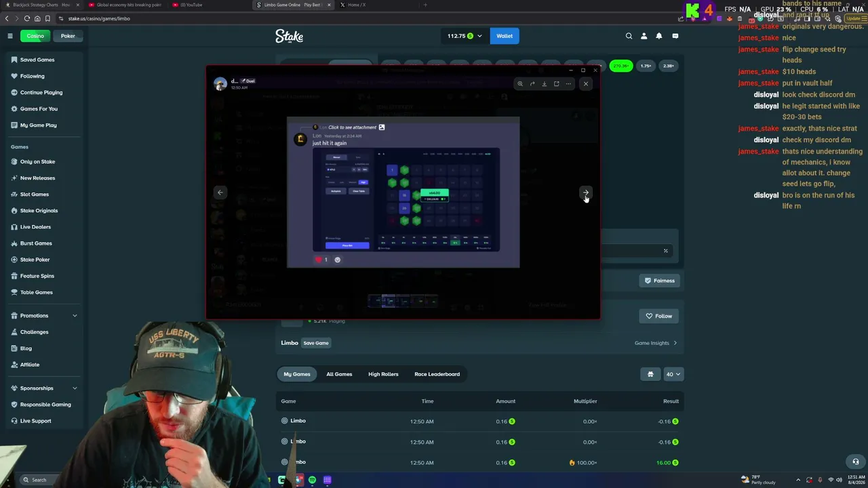
Task: Select the Poker toggle
Action: 68,36
